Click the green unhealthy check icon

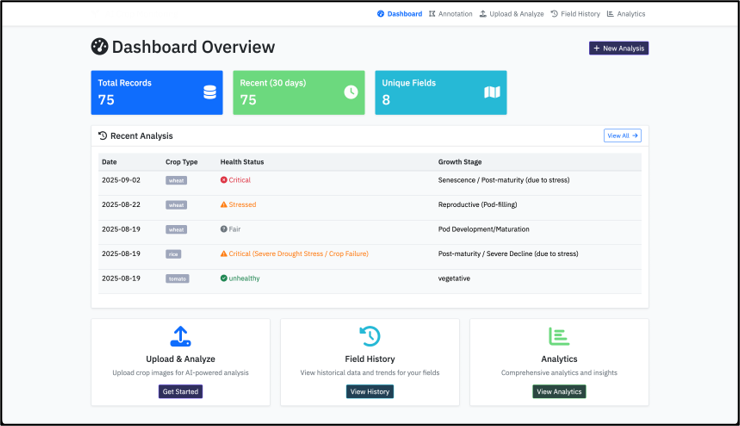[x=224, y=279]
